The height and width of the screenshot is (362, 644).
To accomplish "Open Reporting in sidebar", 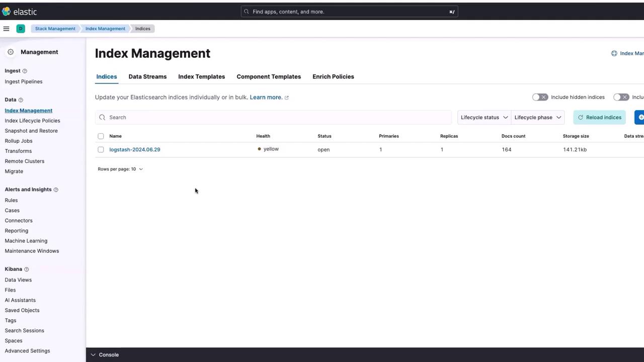I will (x=17, y=231).
